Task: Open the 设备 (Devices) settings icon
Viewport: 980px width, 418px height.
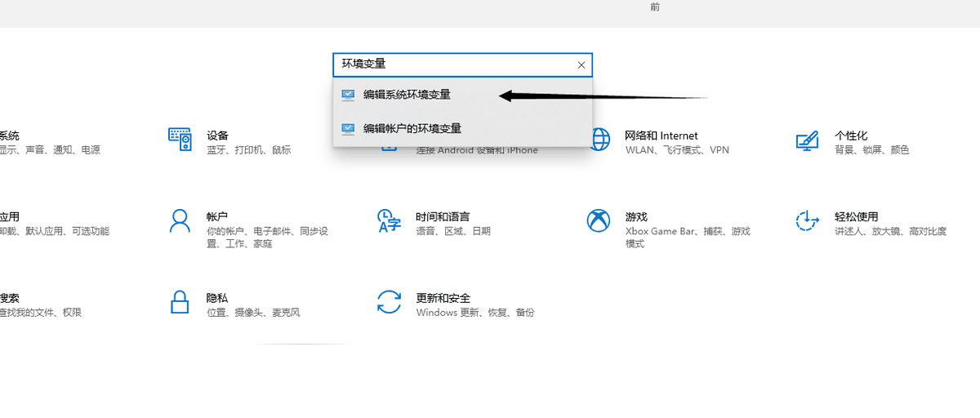Action: point(180,140)
